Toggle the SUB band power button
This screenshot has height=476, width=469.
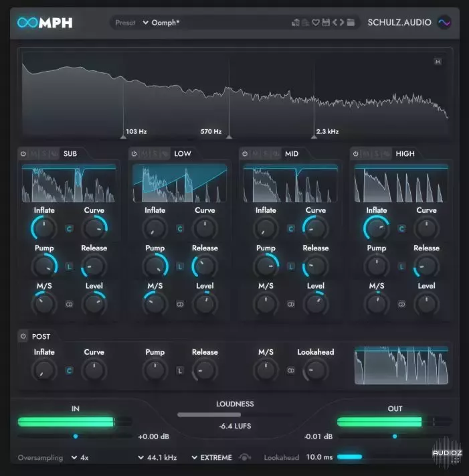click(x=23, y=154)
